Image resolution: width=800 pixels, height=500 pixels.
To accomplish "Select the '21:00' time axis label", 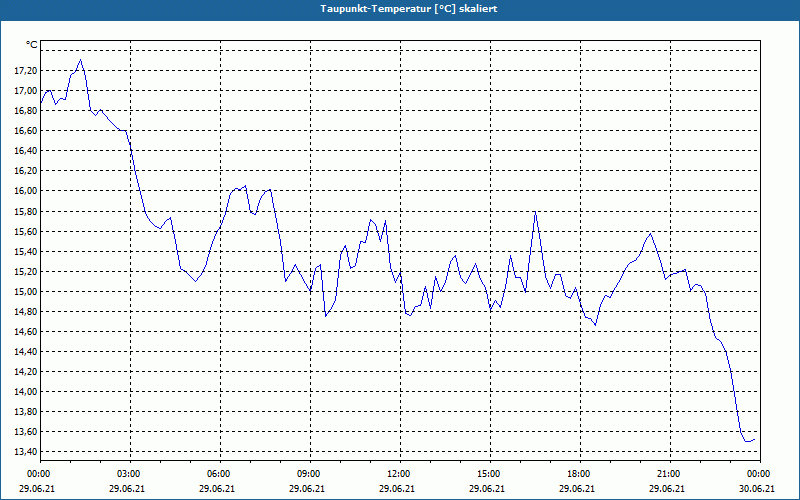I will [x=668, y=474].
